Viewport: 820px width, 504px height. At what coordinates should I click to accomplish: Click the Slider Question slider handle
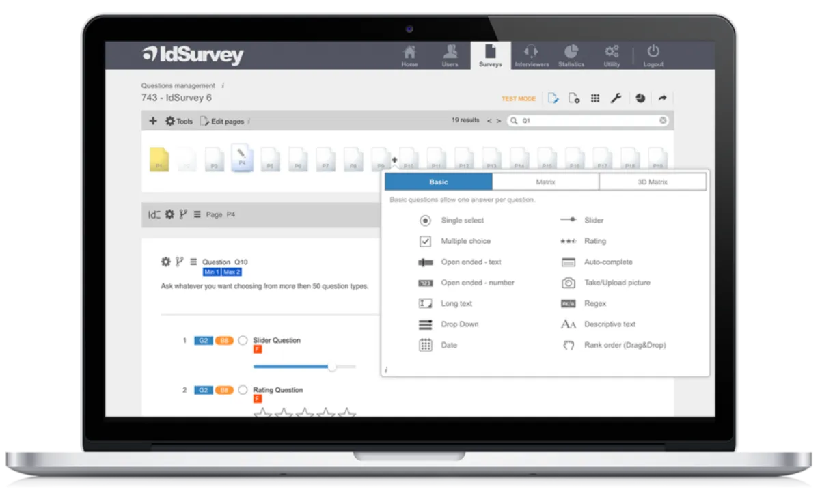tap(332, 367)
